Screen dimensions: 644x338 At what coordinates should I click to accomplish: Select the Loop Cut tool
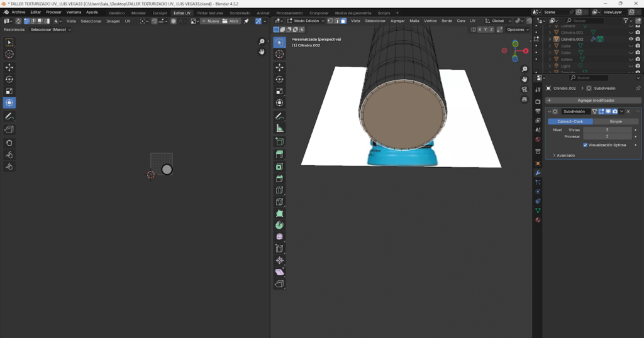pos(280,190)
